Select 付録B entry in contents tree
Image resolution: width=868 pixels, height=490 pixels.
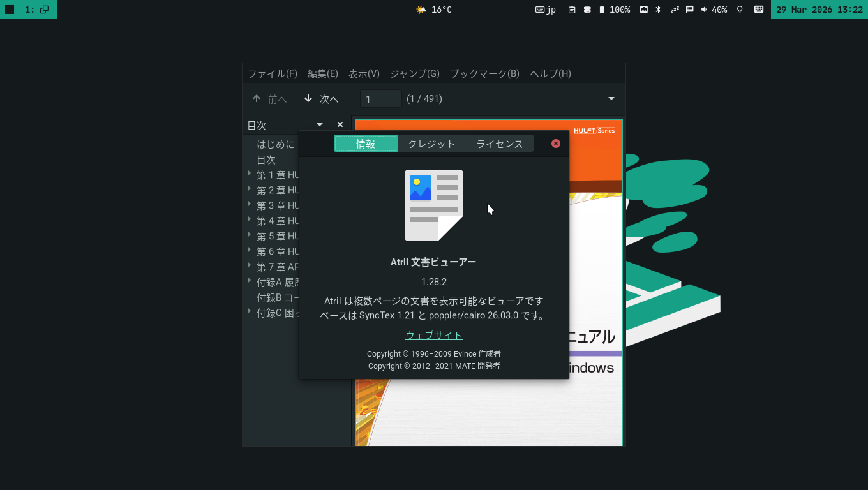coord(278,297)
